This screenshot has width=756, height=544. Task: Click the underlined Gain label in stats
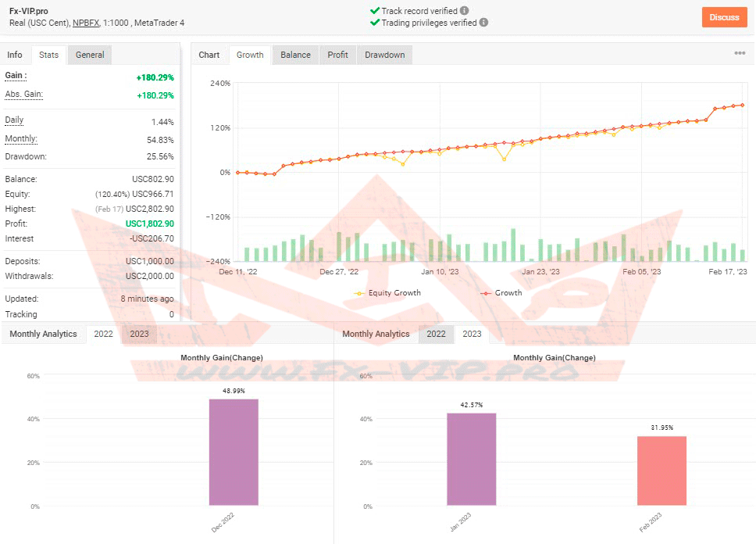coord(16,76)
